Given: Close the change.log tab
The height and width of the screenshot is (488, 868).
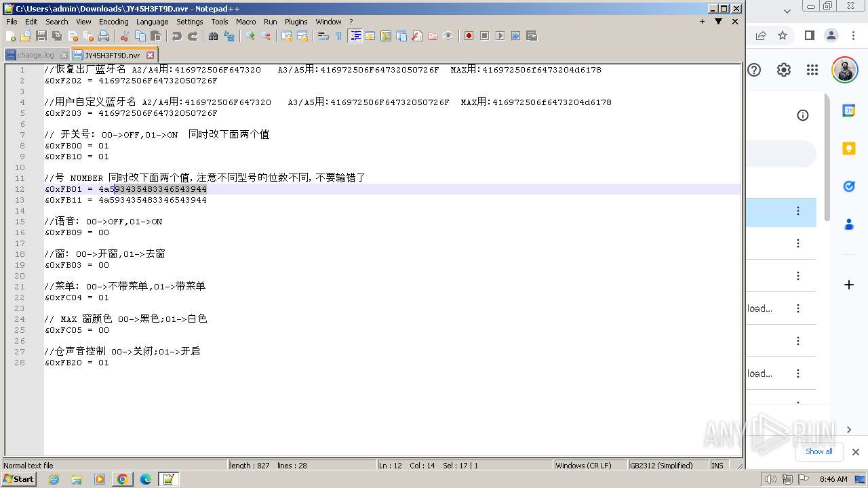Looking at the screenshot, I should tap(64, 55).
